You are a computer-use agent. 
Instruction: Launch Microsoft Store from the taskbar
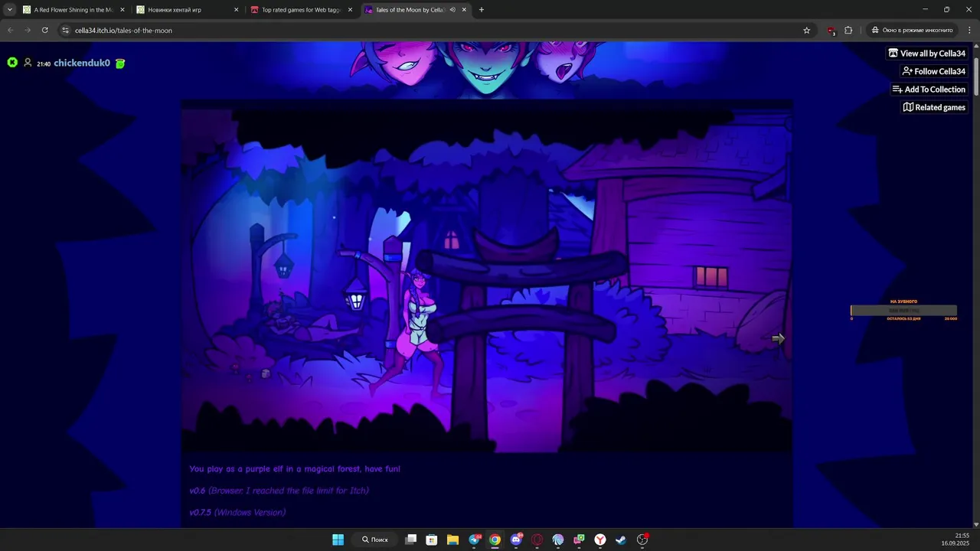[432, 540]
